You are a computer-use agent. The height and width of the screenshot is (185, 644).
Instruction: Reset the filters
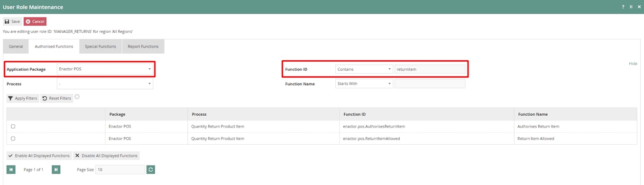57,98
